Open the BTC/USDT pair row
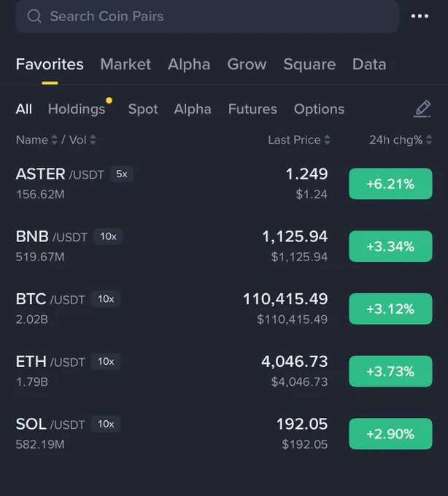This screenshot has width=448, height=496. point(224,309)
